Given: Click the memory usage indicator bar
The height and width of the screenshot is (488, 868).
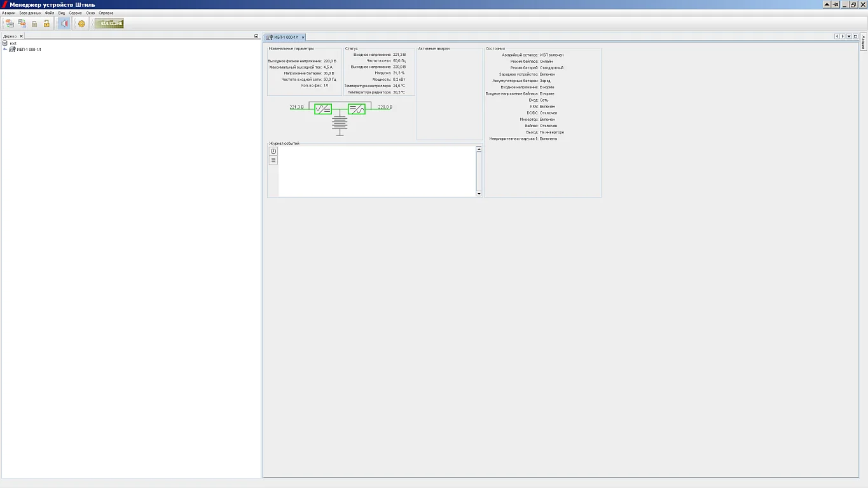Looking at the screenshot, I should point(109,24).
